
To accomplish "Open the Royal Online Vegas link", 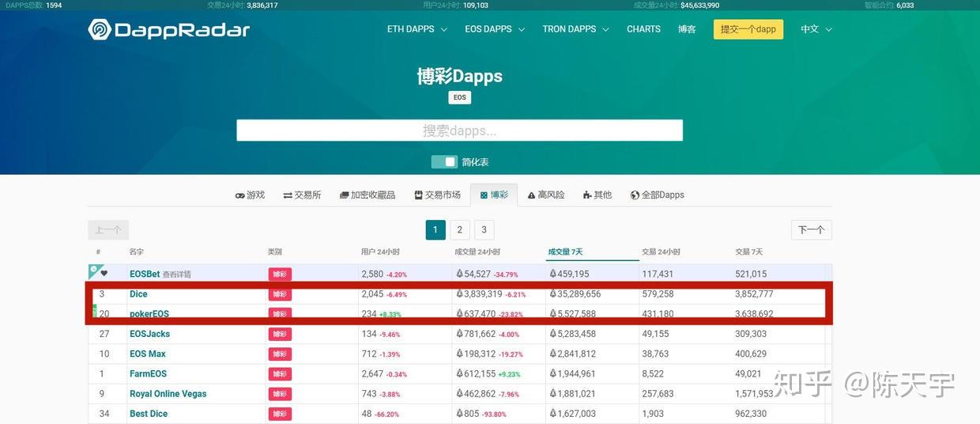I will pyautogui.click(x=168, y=394).
